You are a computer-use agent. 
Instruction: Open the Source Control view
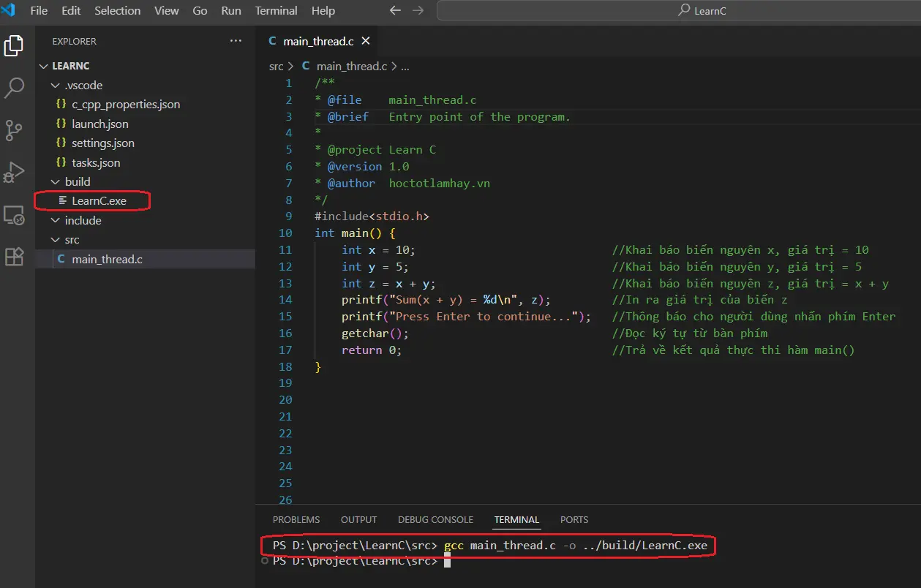pos(14,131)
